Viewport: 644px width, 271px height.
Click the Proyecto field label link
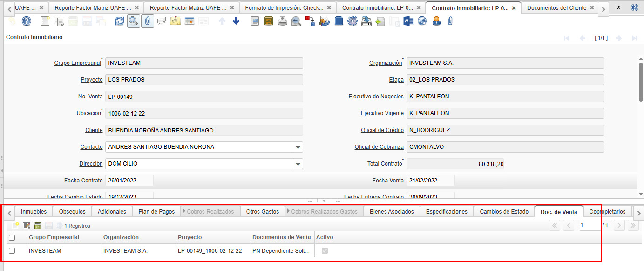91,80
